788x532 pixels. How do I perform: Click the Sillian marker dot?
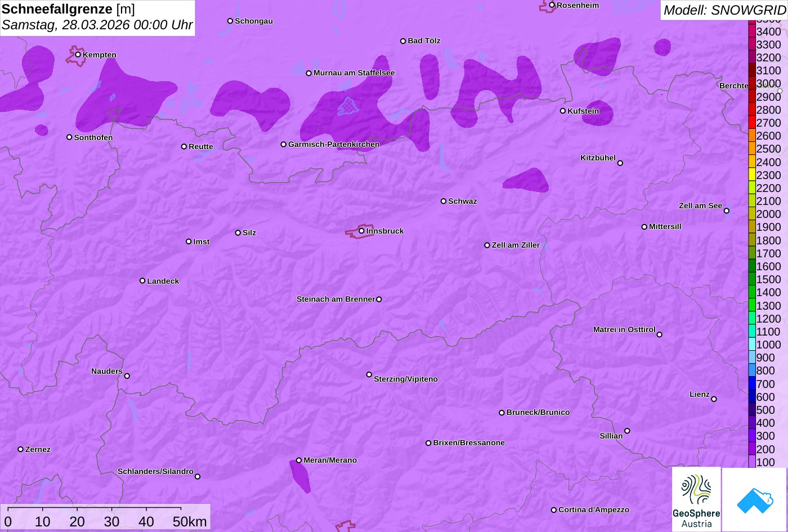(627, 431)
